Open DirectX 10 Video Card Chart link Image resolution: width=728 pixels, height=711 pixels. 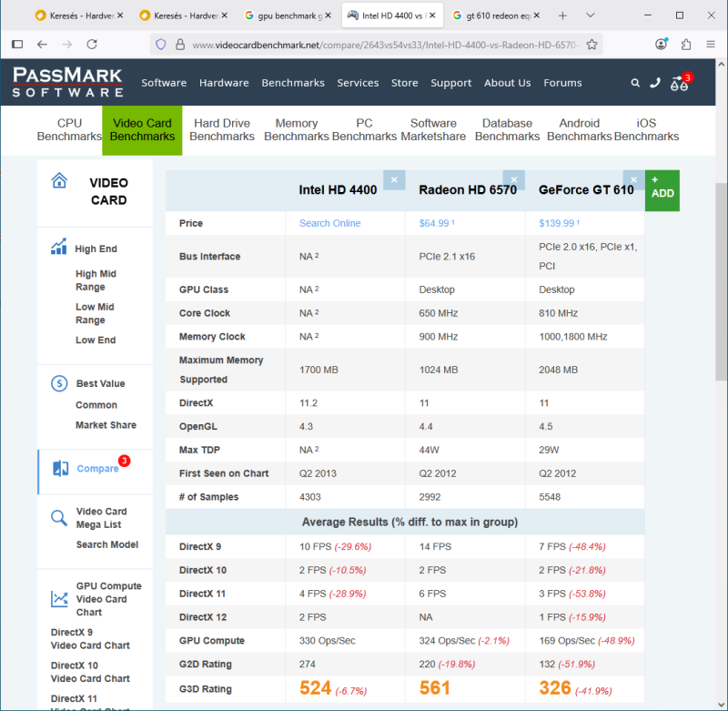[x=90, y=672]
